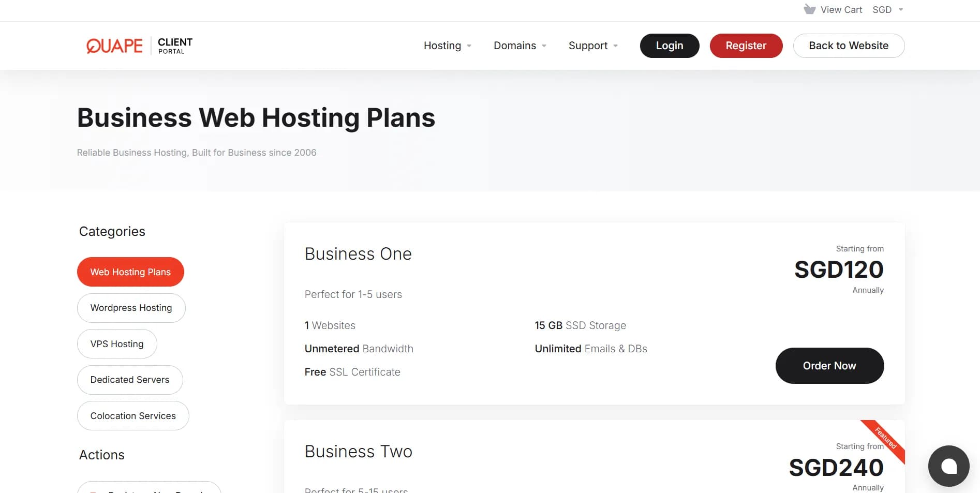Select Web Hosting Plans category

tap(130, 272)
